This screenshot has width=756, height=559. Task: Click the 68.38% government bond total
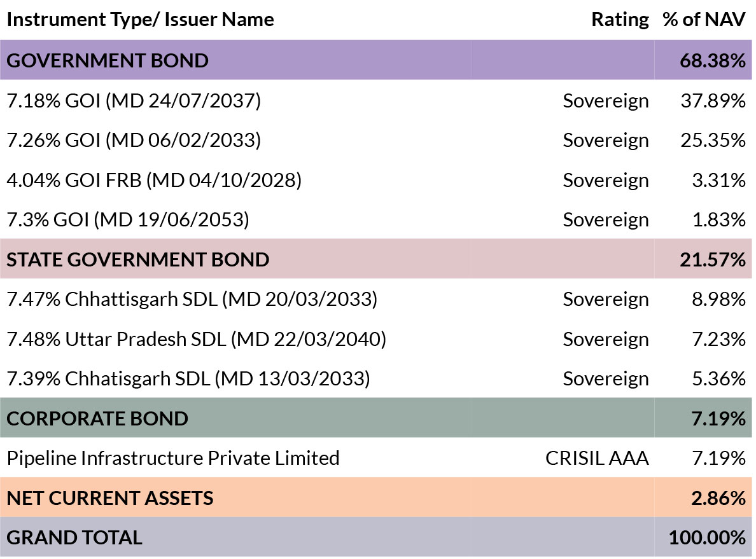pyautogui.click(x=713, y=60)
